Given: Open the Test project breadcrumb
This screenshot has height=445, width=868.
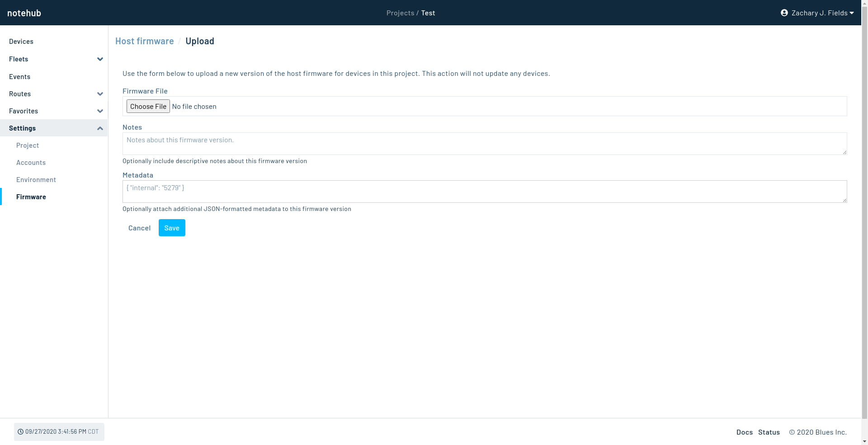Looking at the screenshot, I should [x=428, y=13].
